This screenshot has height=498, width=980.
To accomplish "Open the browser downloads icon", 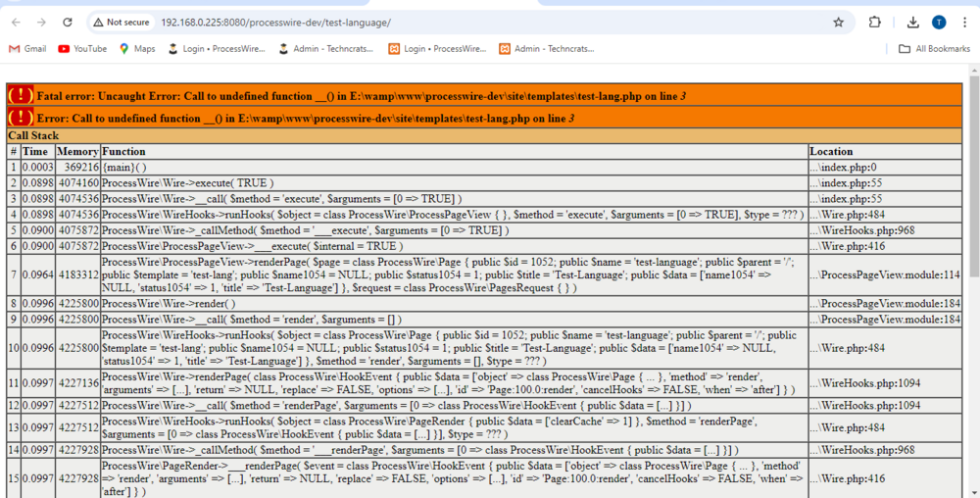I will point(912,22).
